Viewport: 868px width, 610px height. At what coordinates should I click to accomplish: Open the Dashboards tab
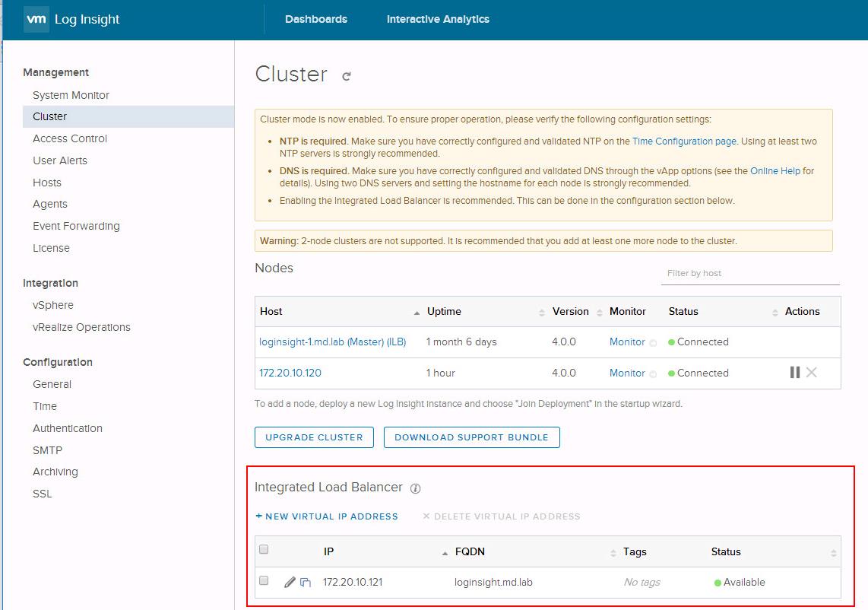click(x=316, y=20)
